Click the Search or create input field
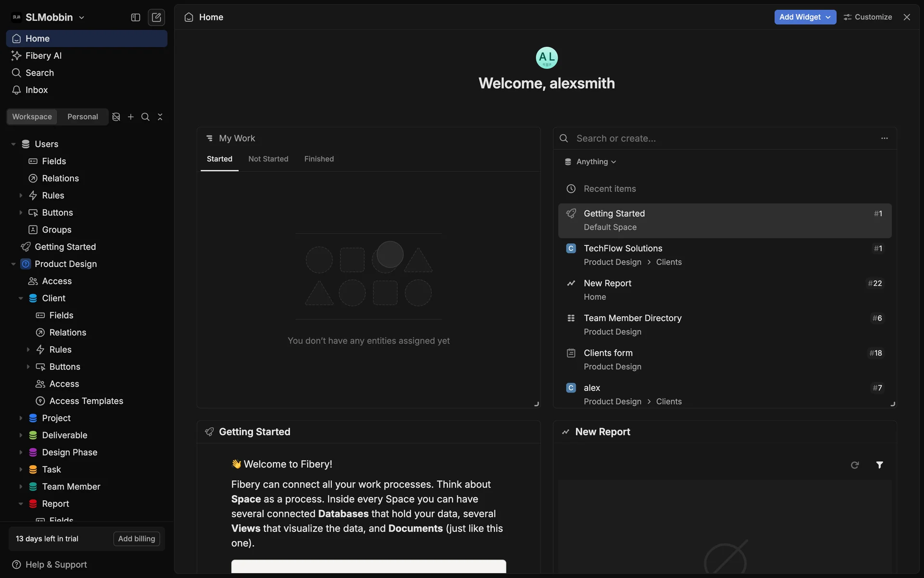 722,138
